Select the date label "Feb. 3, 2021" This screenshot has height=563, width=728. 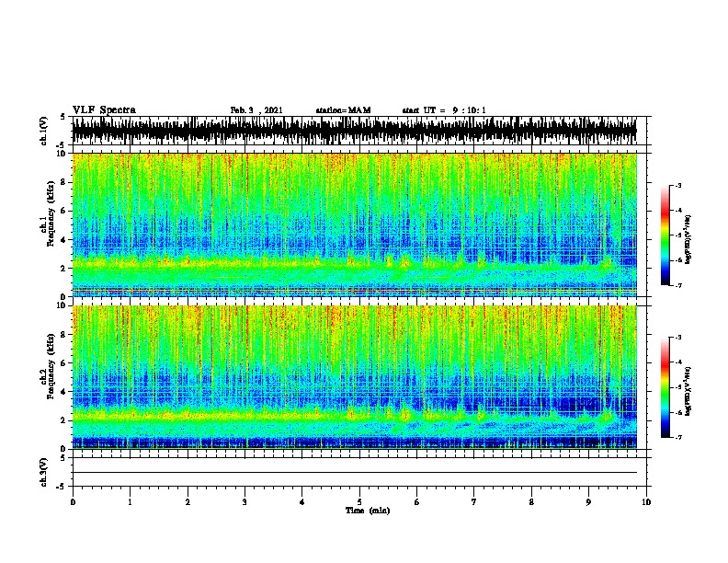(x=256, y=110)
